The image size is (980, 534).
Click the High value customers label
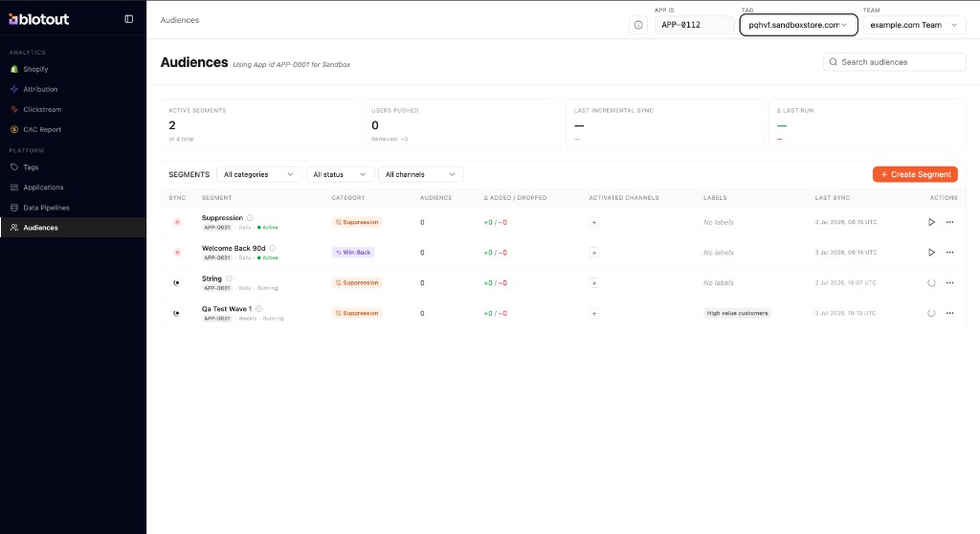[x=737, y=313]
